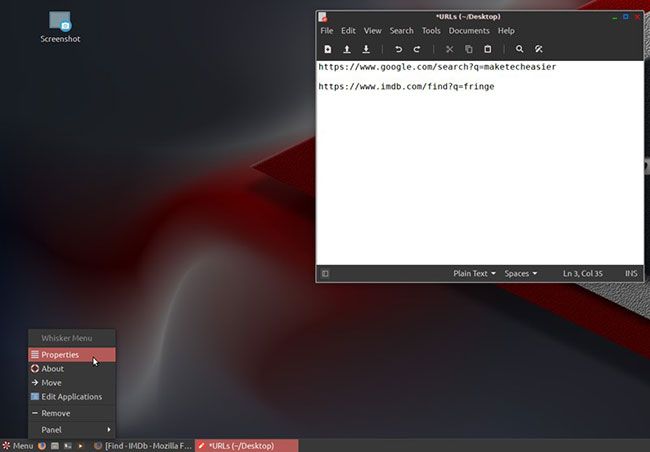Open the Plain Text language dropdown
The width and height of the screenshot is (650, 452).
(474, 274)
